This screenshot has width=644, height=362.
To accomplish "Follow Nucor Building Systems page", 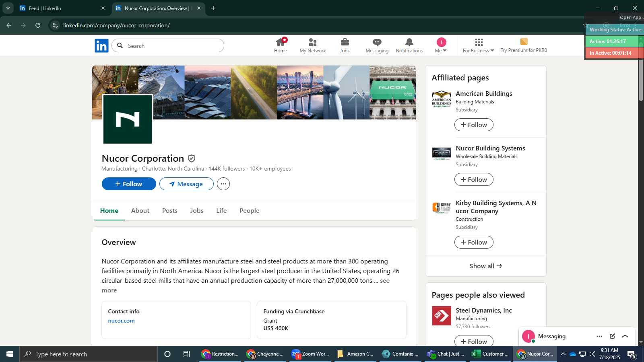I will click(x=474, y=179).
